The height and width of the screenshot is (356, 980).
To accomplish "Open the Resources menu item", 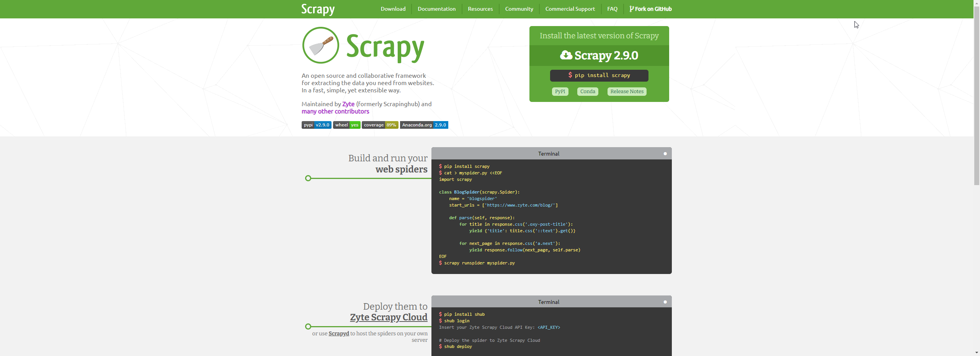I will coord(480,9).
